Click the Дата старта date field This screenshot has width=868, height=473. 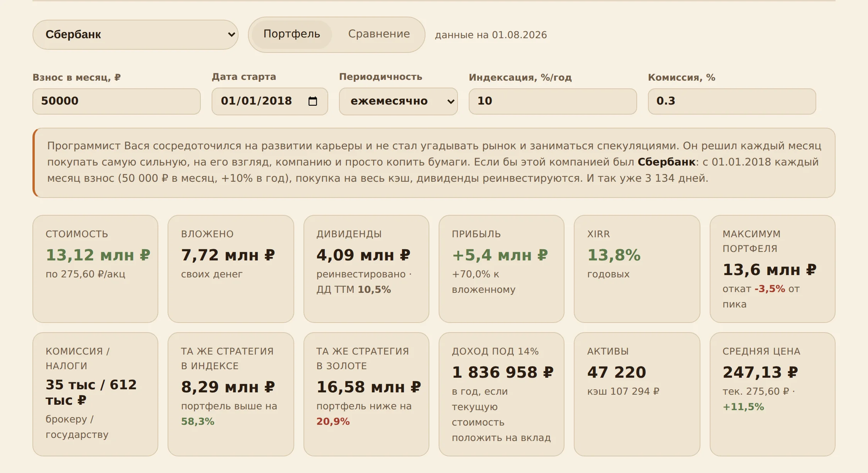click(270, 101)
